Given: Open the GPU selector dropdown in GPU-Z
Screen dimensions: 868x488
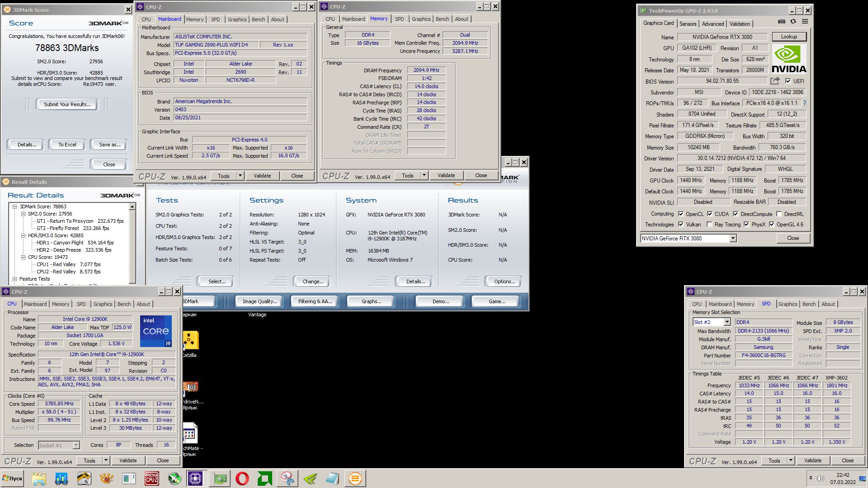Looking at the screenshot, I should click(x=733, y=238).
